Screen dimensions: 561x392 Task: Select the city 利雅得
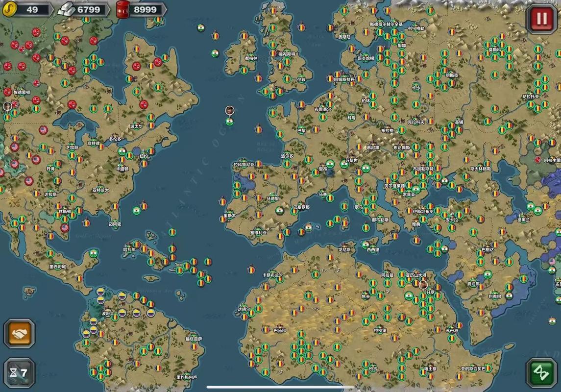495,296
